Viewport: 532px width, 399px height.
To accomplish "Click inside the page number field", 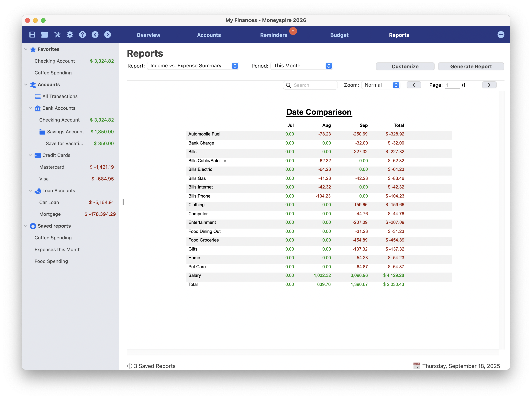I will [x=453, y=85].
